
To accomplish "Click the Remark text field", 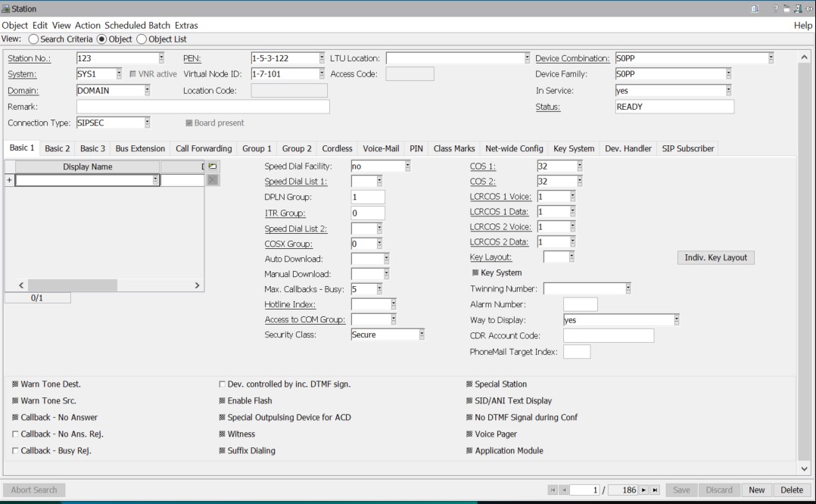I will click(x=203, y=107).
